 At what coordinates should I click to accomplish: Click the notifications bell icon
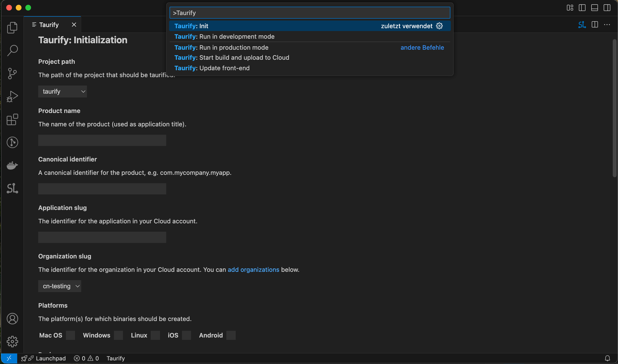607,358
